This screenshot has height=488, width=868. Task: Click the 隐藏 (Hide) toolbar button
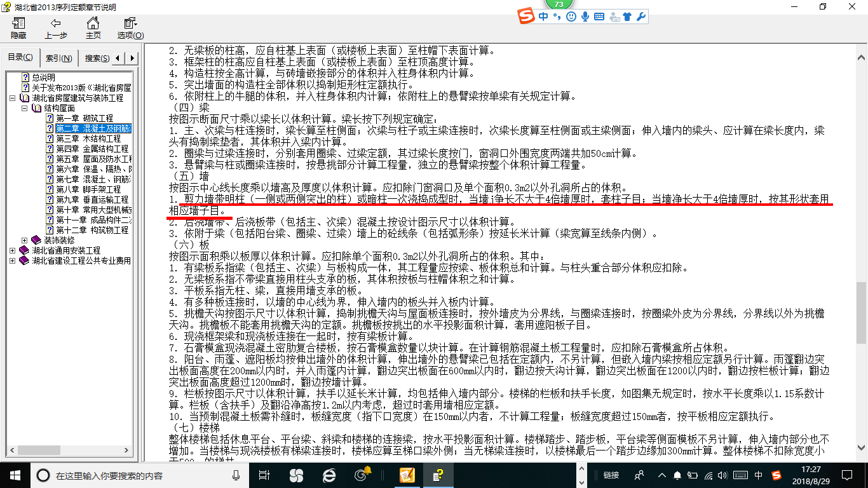coord(18,28)
